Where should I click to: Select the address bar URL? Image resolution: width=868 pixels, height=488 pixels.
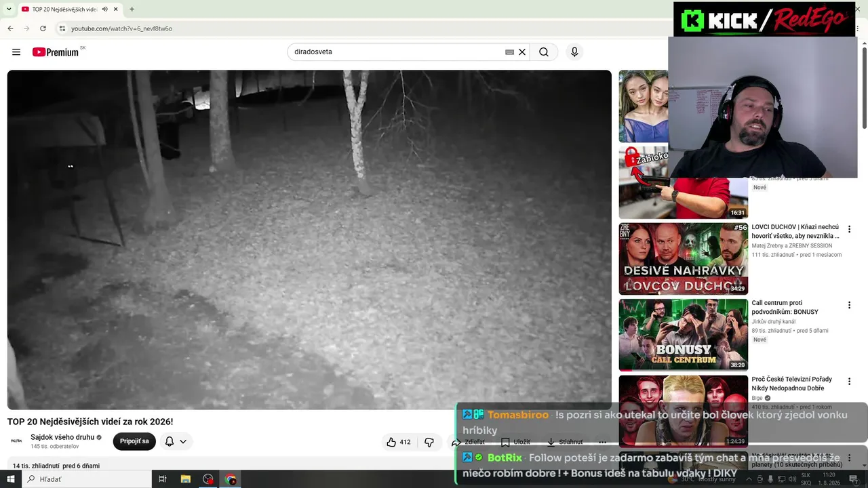[122, 28]
